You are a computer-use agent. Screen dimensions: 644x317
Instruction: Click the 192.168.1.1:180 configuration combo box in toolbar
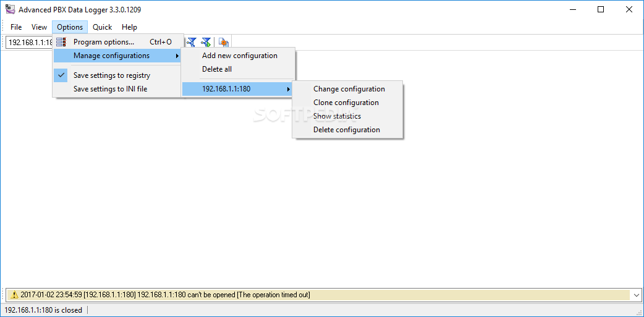tap(28, 42)
